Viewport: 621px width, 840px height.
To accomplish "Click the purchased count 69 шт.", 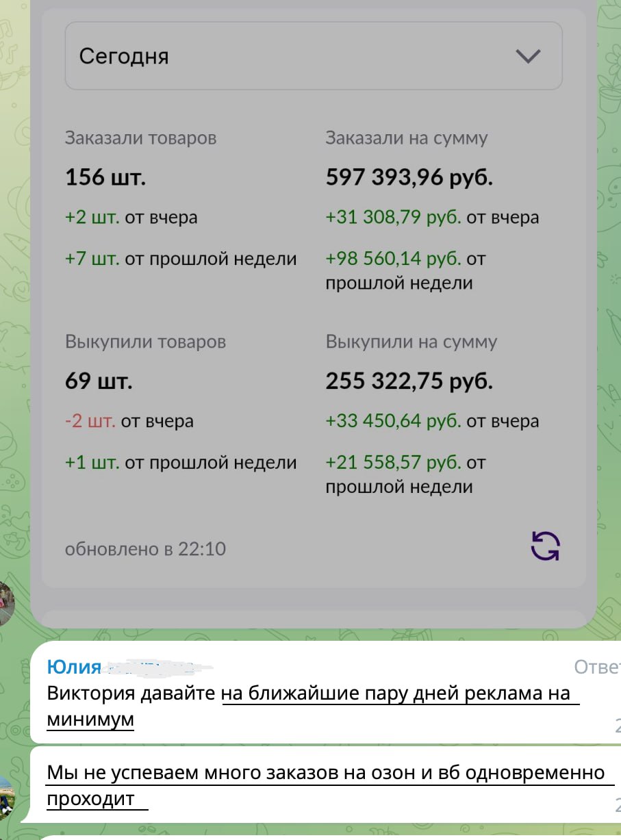I will coord(99,381).
